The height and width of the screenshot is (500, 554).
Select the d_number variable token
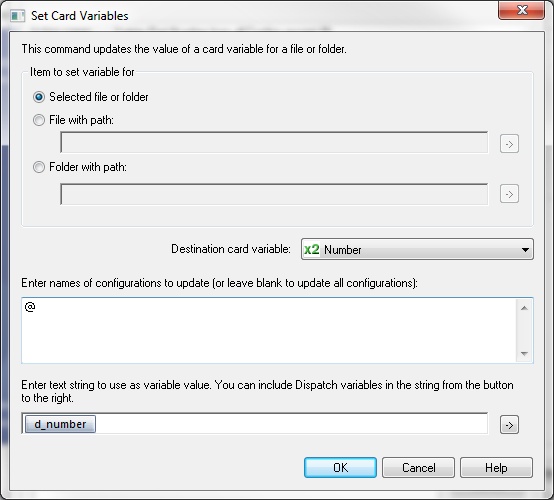click(60, 424)
